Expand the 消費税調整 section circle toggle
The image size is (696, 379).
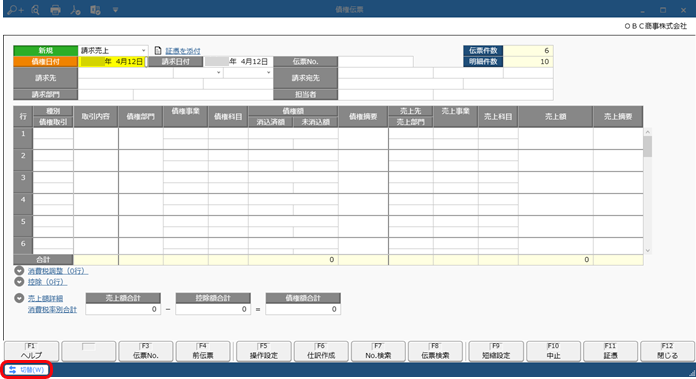tap(19, 270)
